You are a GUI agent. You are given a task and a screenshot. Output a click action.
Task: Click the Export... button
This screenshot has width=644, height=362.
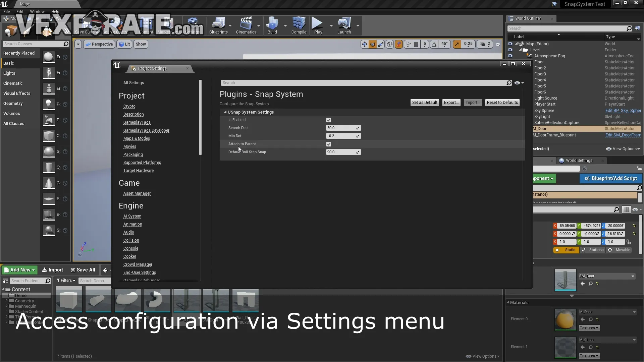451,103
